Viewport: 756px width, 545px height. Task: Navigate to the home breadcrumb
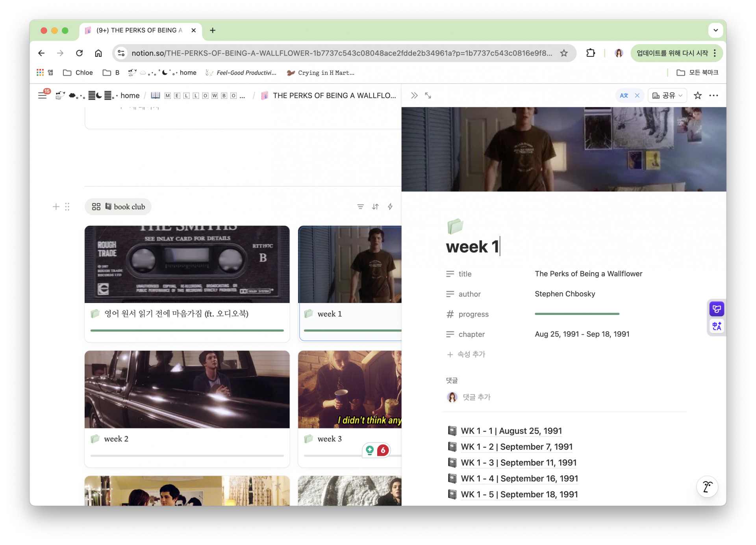click(130, 95)
